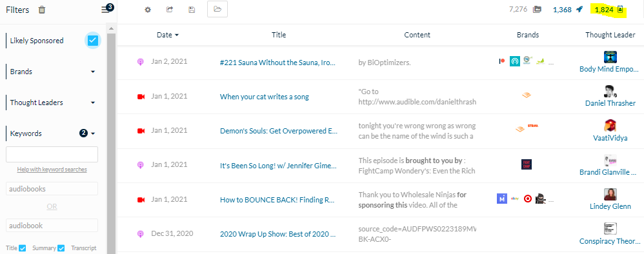Click the eBay brand logo
The width and height of the screenshot is (644, 254).
point(515,199)
